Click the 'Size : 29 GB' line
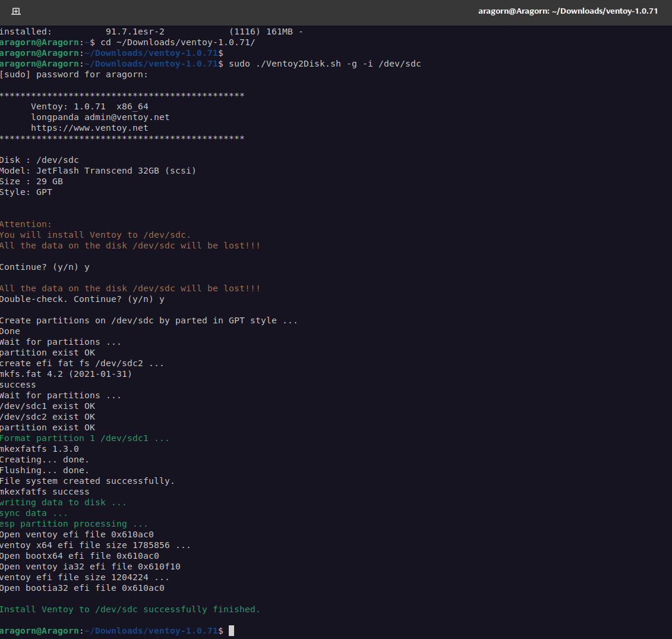Screen dimensions: 672x639 point(31,181)
